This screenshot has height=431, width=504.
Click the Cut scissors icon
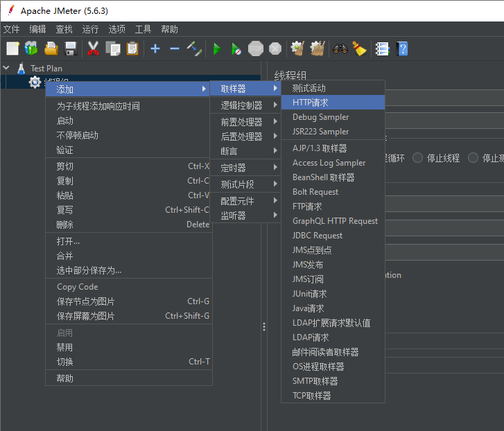click(x=93, y=49)
